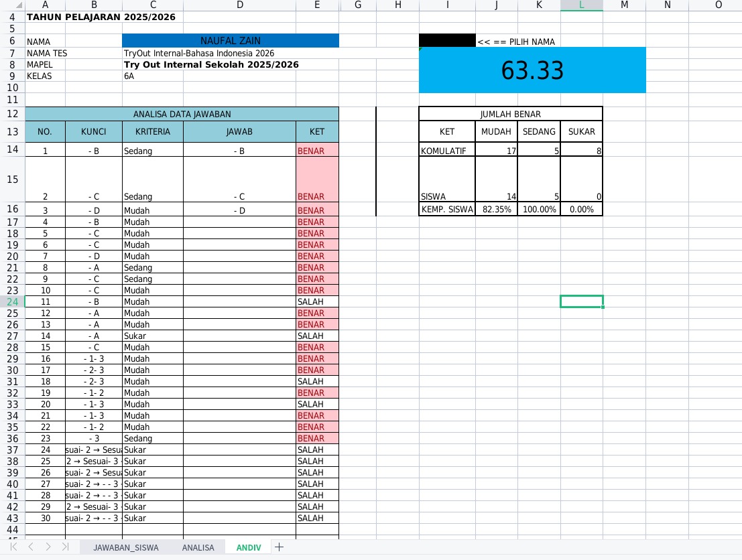Screen dimensions: 742x560
Task: Click the KOMULATIF SUKAR value 8
Action: click(582, 151)
